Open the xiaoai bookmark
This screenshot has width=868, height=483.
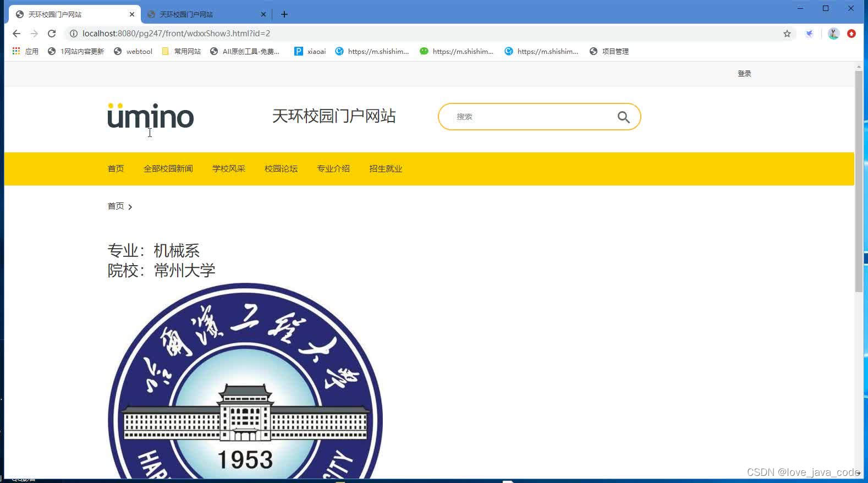click(310, 51)
